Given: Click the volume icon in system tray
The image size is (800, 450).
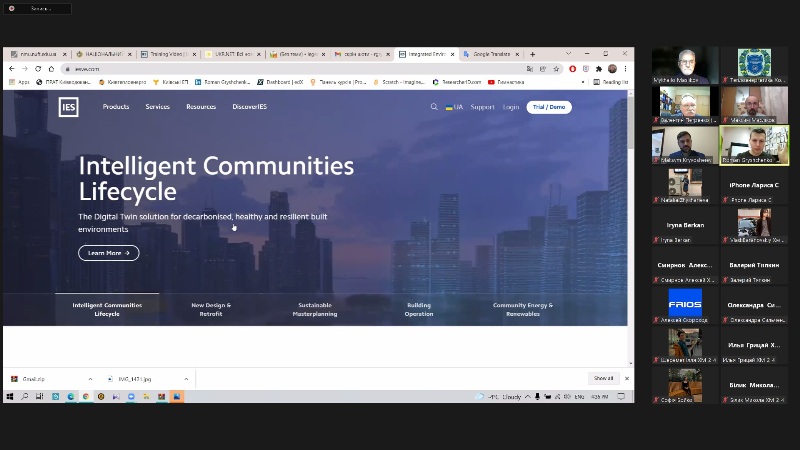Looking at the screenshot, I should point(567,396).
